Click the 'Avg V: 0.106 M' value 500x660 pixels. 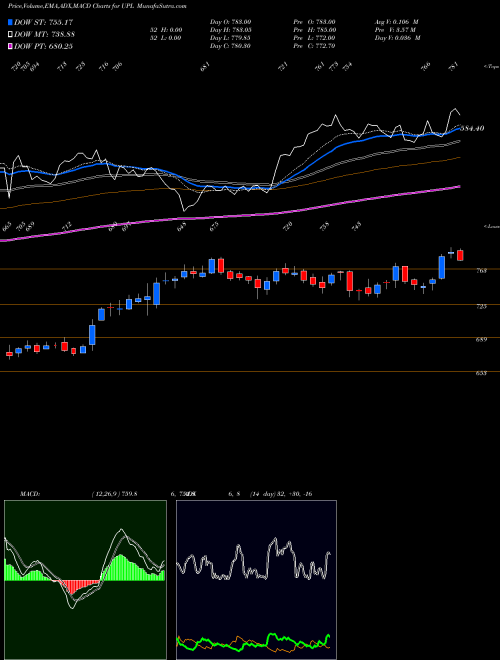click(397, 22)
